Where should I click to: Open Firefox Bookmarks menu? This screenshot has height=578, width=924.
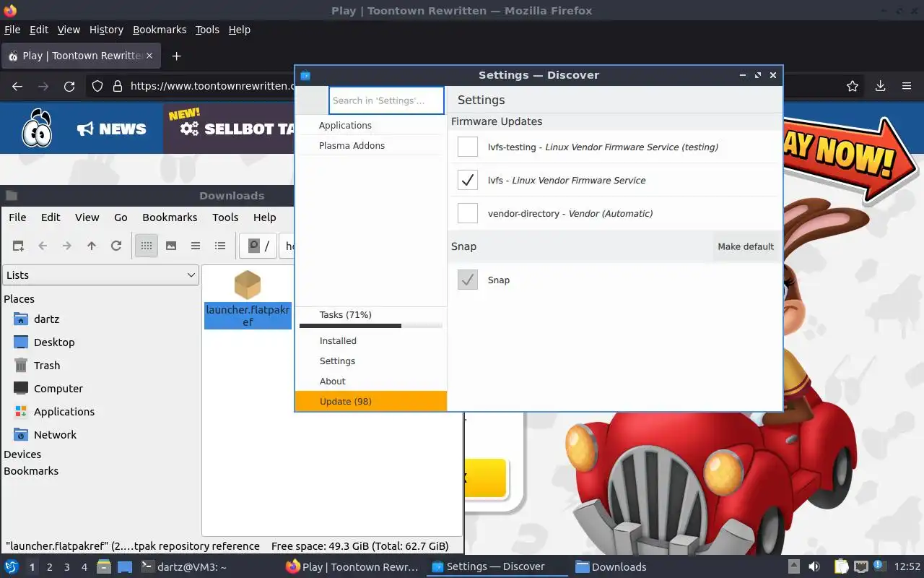[160, 30]
